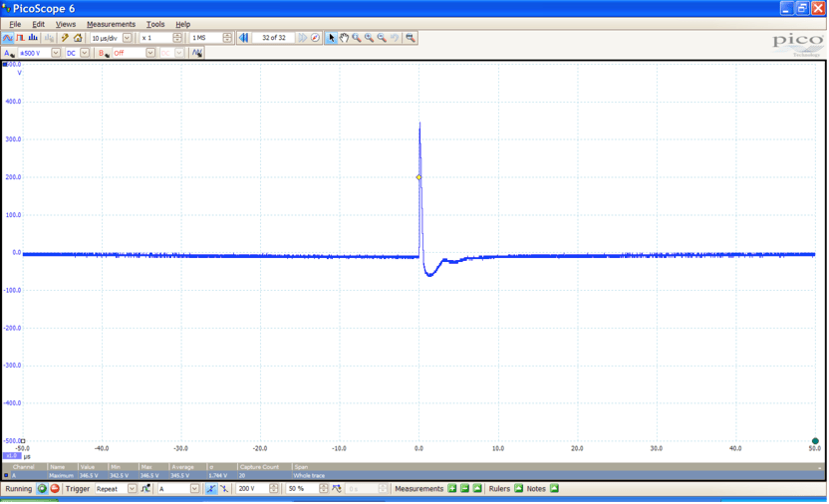The width and height of the screenshot is (829, 504).
Task: Open Channel A options button
Action: (8, 53)
